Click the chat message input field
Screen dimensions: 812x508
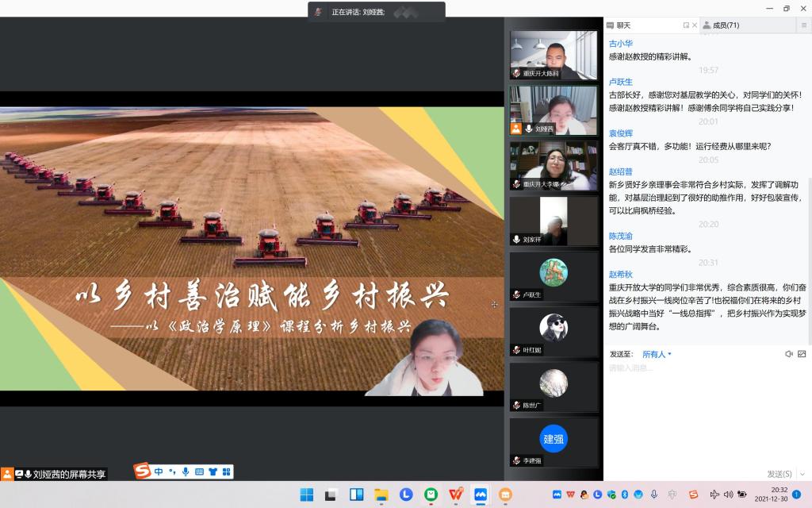[x=698, y=397]
